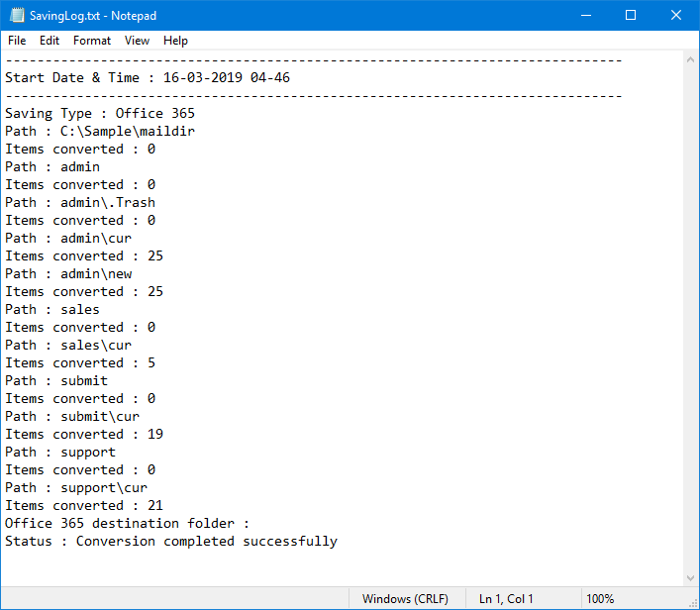Screen dimensions: 700x610
Task: Open the File menu
Action: [17, 41]
